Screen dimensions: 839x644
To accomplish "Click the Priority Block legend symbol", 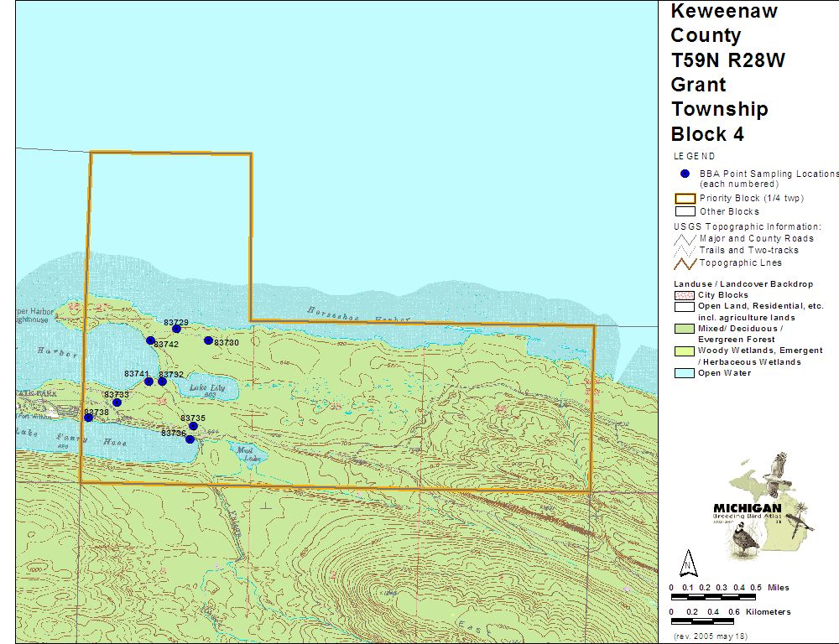I will point(685,199).
